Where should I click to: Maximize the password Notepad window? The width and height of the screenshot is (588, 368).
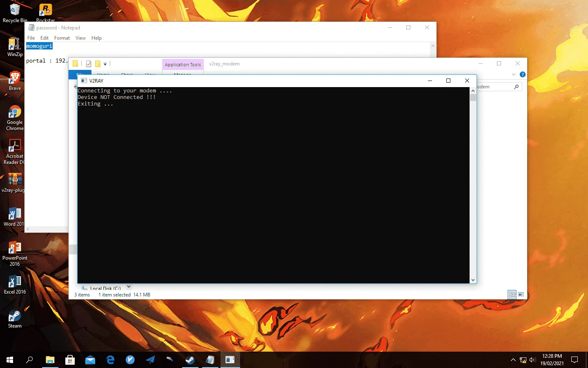(x=408, y=27)
